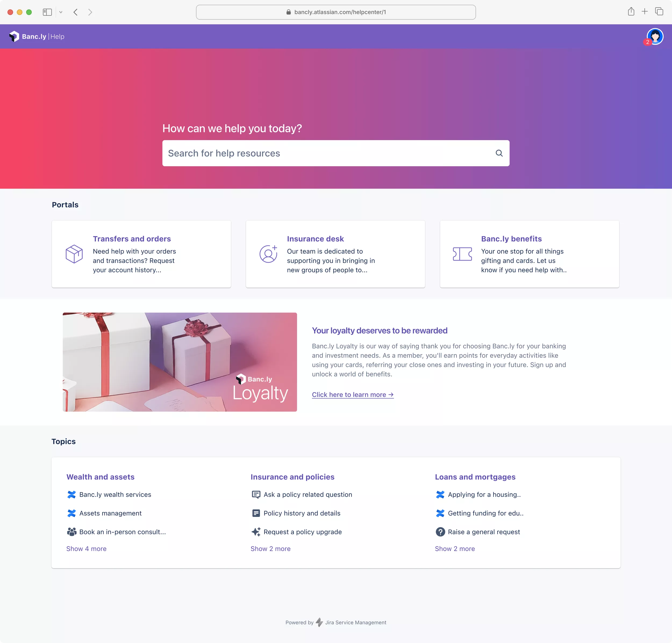672x643 pixels.
Task: Click the Jira Service Management bolt icon
Action: [x=319, y=622]
